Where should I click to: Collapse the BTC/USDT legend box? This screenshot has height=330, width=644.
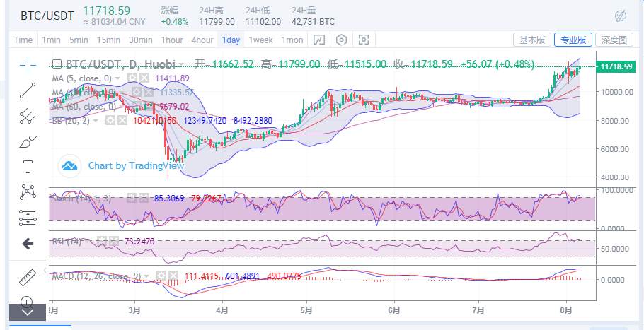click(x=58, y=64)
